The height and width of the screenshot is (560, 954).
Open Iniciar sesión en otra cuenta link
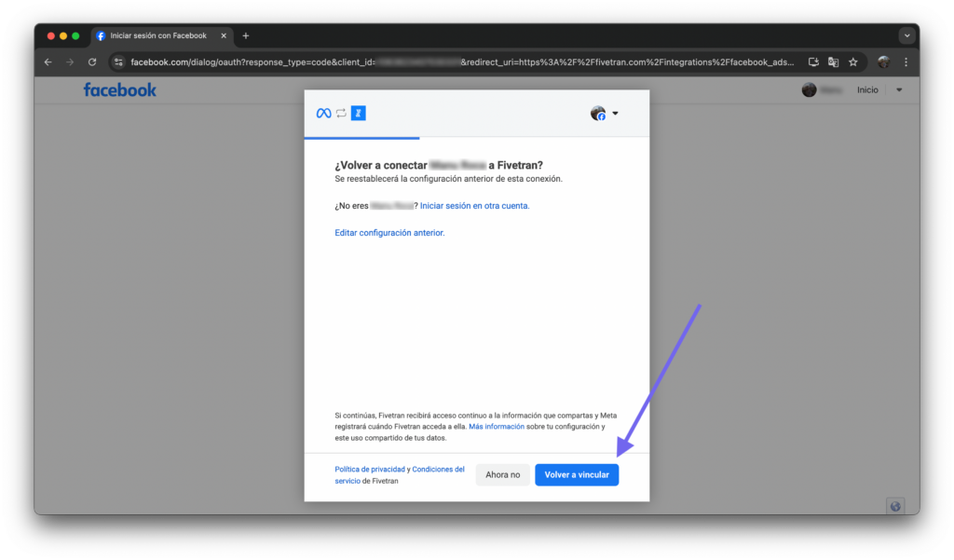pos(474,206)
